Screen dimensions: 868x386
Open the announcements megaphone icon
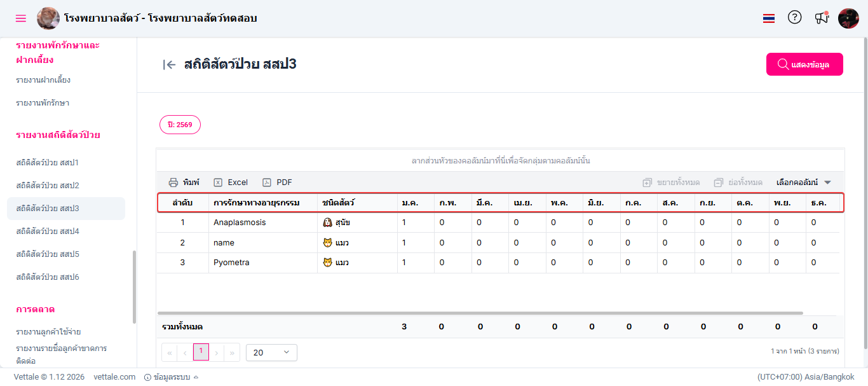[x=822, y=18]
